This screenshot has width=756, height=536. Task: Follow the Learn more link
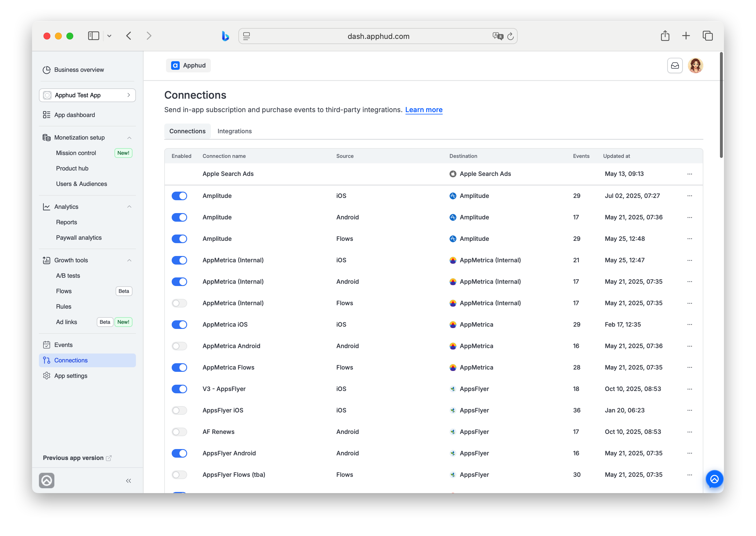(x=423, y=110)
